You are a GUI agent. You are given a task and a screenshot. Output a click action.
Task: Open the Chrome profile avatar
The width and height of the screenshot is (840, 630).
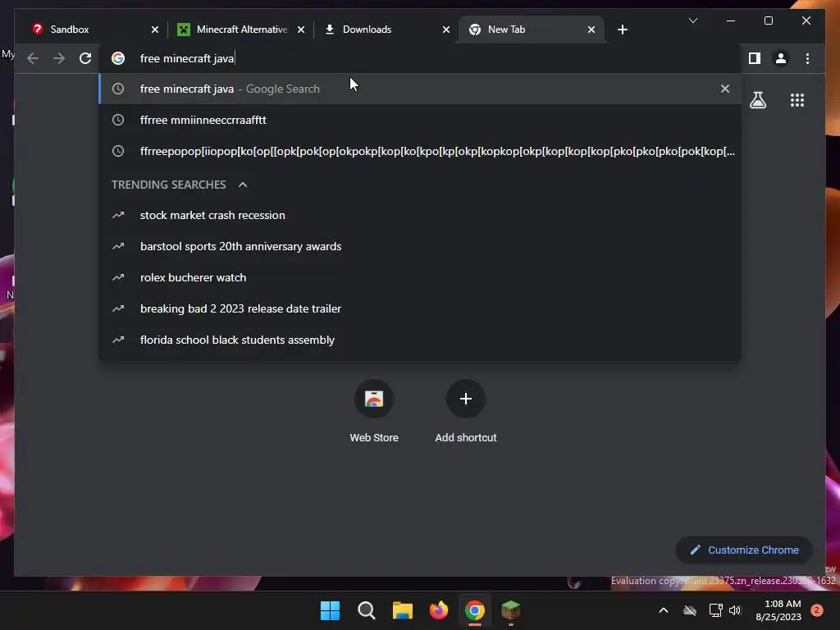(781, 58)
